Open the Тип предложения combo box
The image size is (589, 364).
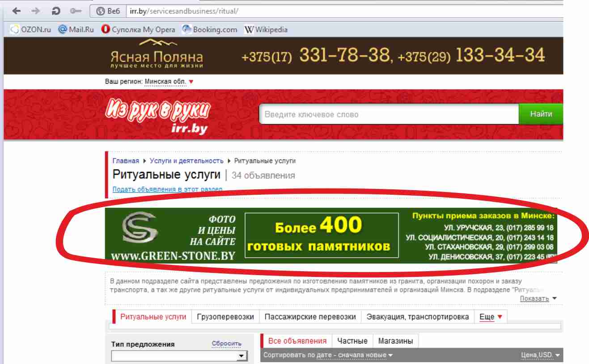click(x=179, y=356)
